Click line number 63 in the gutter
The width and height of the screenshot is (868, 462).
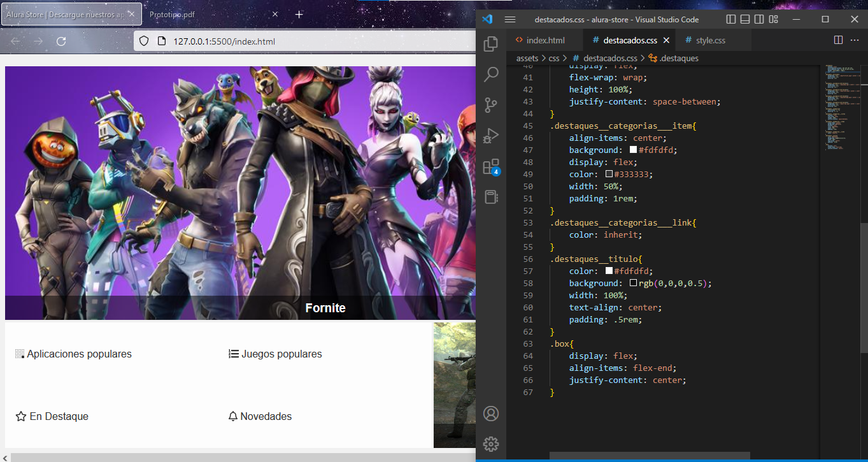(x=527, y=343)
